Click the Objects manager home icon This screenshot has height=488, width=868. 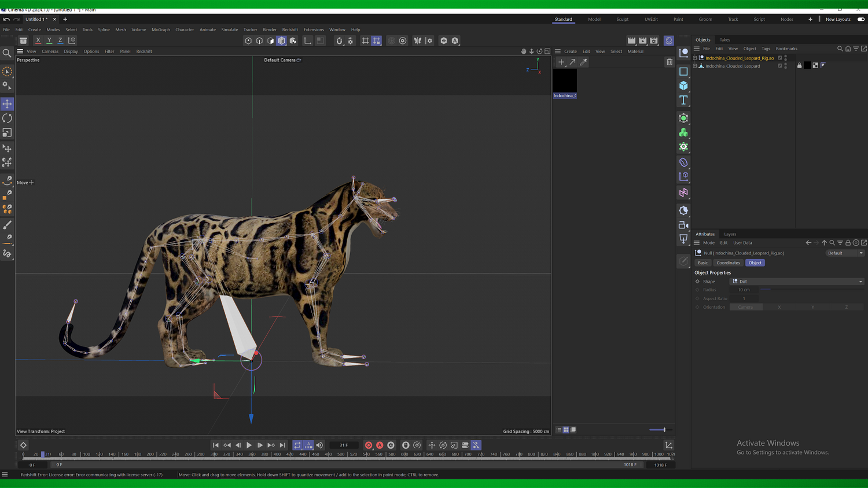(x=848, y=49)
